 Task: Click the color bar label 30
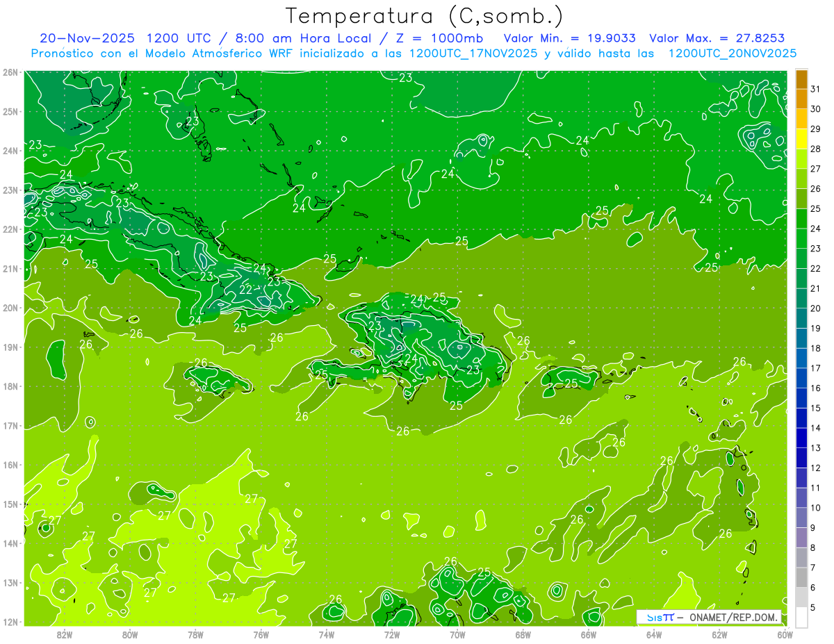(815, 109)
